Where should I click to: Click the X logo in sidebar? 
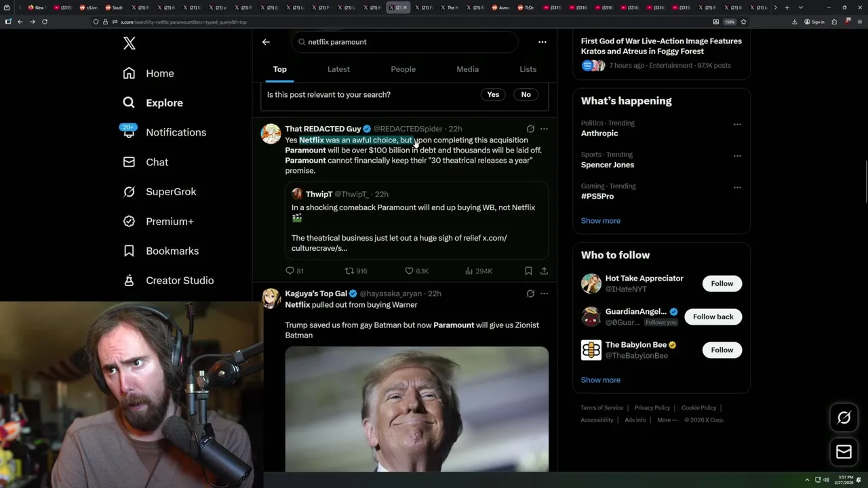130,43
